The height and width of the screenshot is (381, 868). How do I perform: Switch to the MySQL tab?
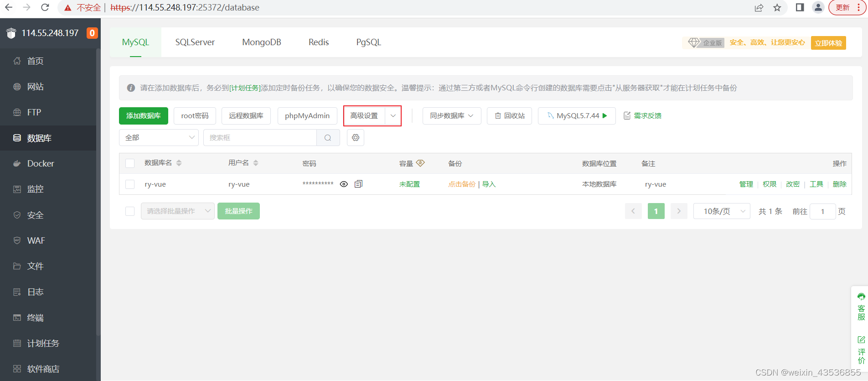point(135,42)
